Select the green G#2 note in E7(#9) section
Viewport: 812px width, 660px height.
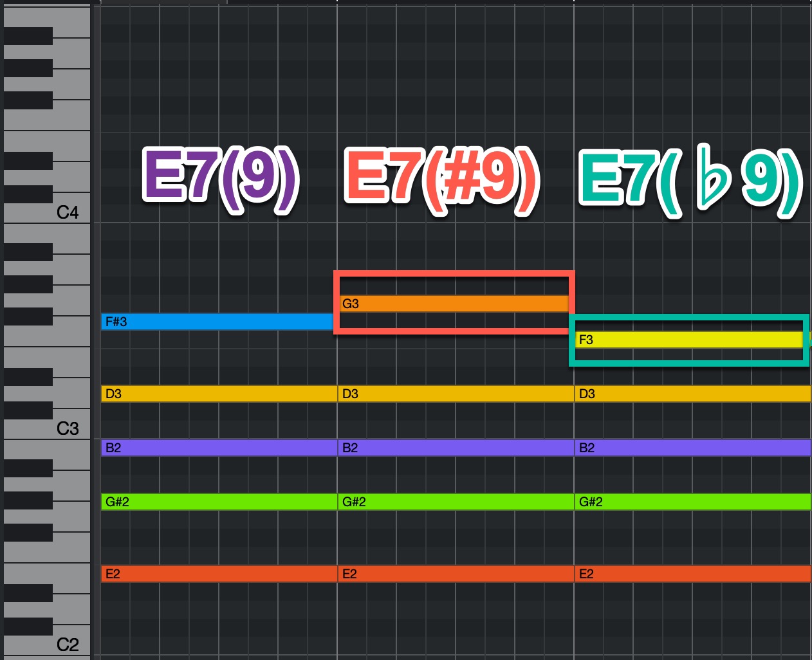pyautogui.click(x=456, y=502)
